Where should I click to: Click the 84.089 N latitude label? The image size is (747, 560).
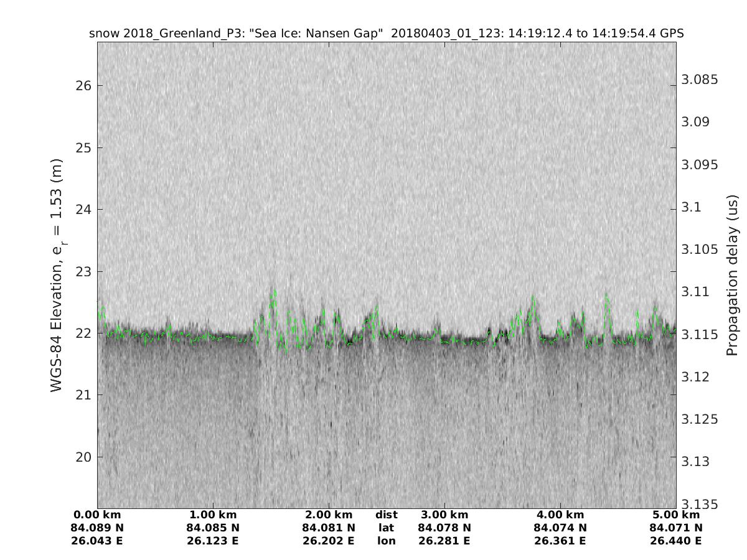tap(97, 528)
